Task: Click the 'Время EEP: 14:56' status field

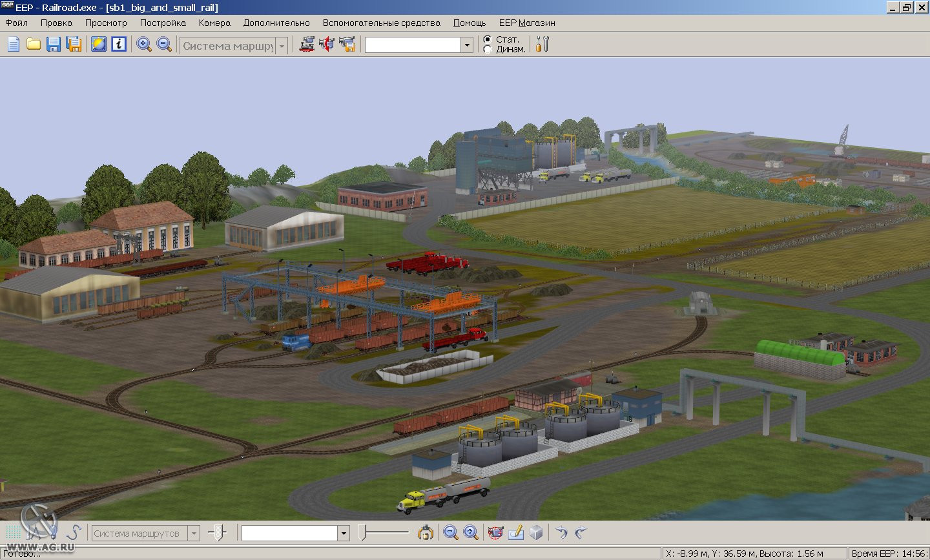Action: 889,554
